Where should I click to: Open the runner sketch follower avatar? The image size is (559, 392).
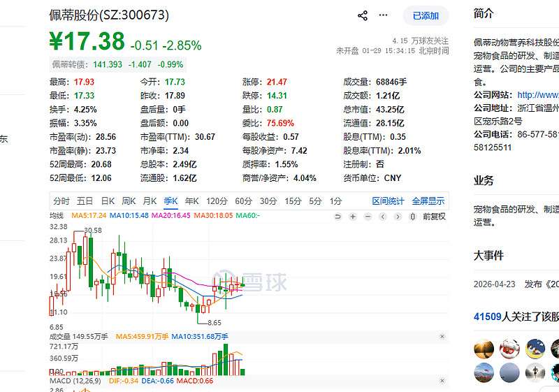click(535, 372)
